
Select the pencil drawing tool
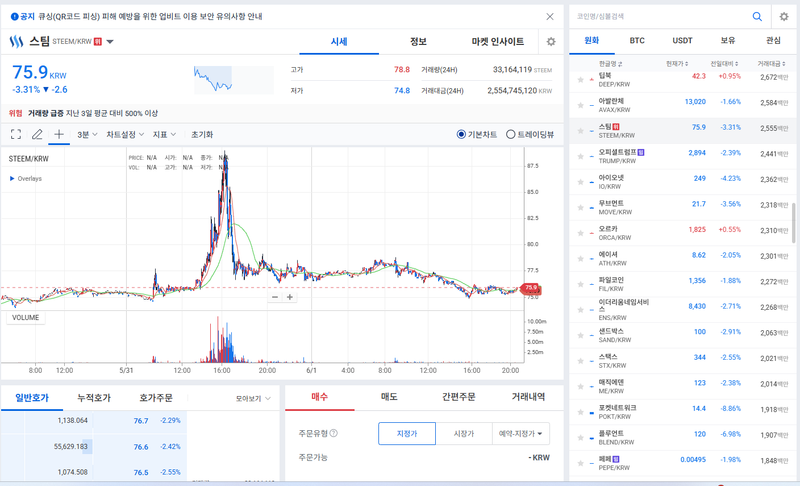pyautogui.click(x=37, y=134)
